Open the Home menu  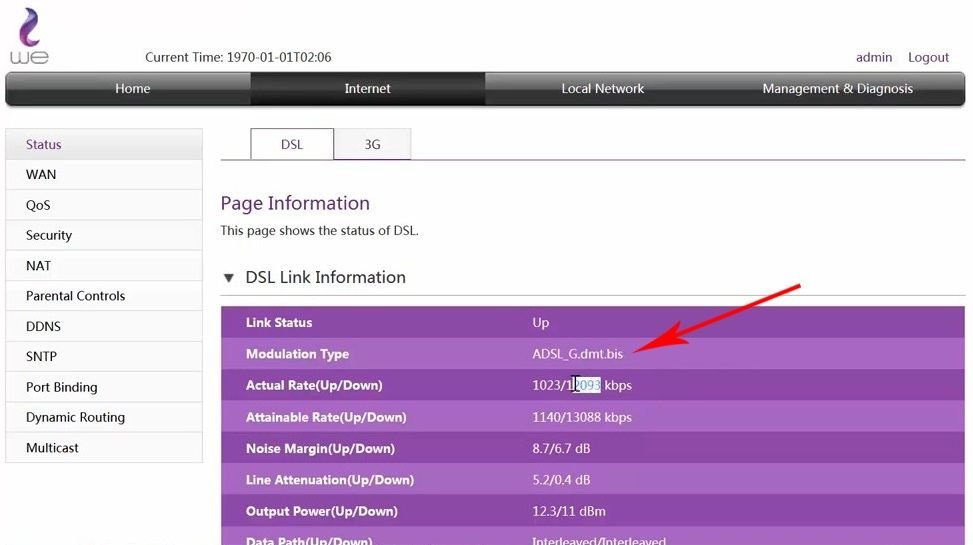tap(132, 89)
